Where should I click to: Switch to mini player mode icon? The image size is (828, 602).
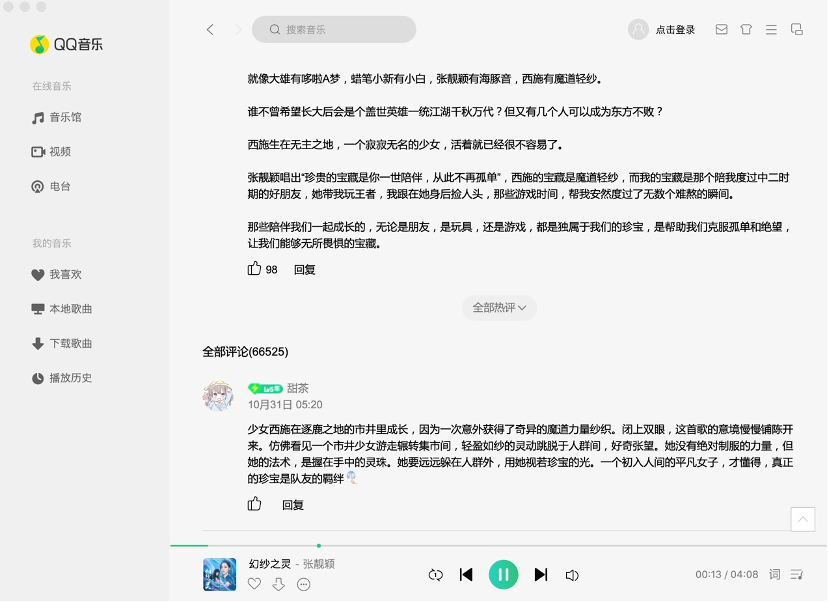[x=797, y=30]
